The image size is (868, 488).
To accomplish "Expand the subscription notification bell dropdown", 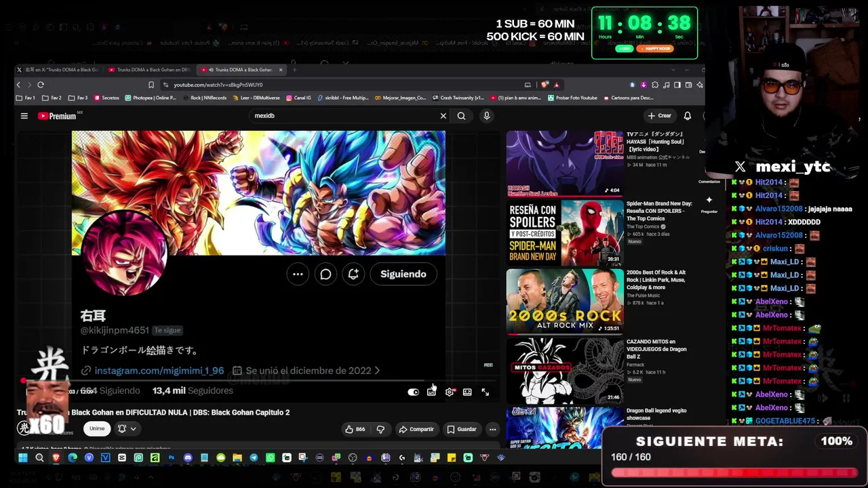I will [x=127, y=429].
